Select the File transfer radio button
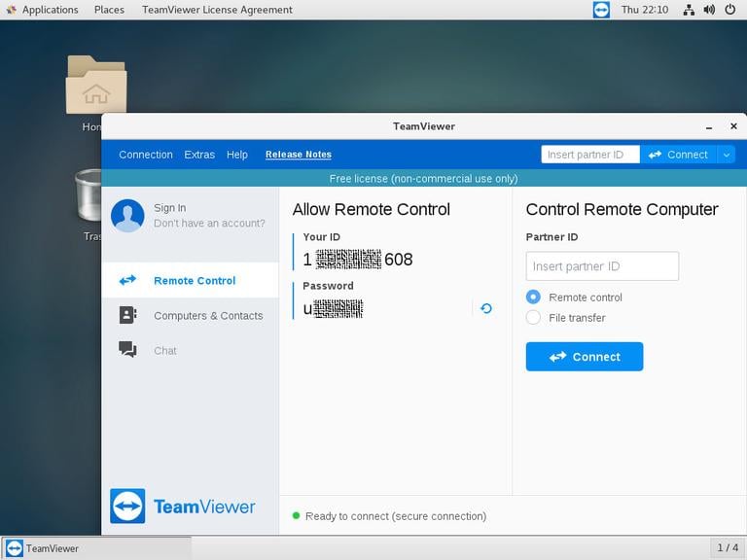 [533, 318]
